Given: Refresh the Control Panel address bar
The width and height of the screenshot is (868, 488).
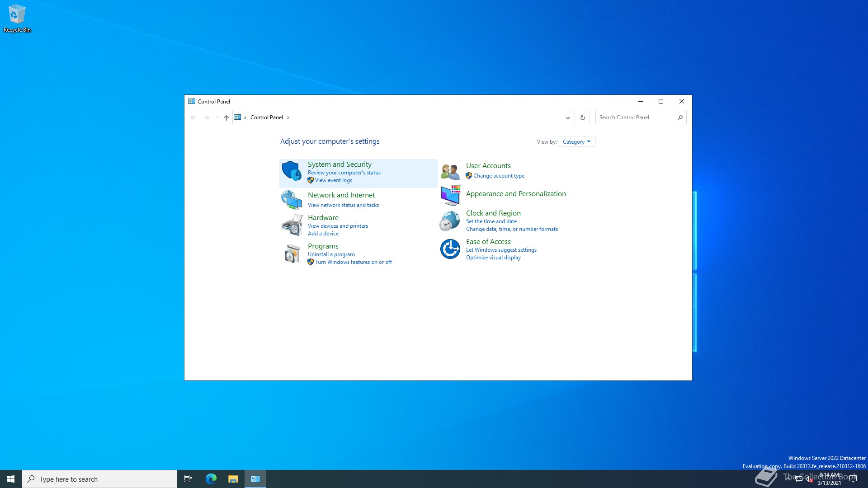Looking at the screenshot, I should [582, 117].
